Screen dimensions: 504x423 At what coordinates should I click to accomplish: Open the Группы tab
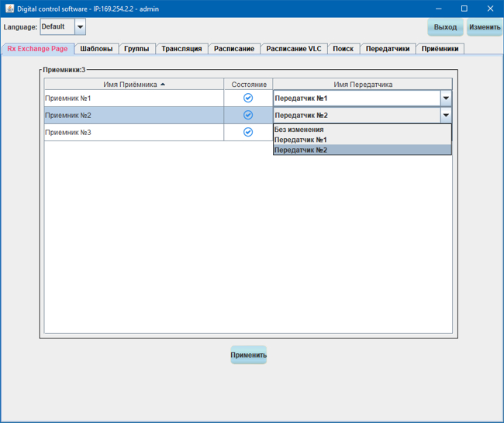pos(136,49)
